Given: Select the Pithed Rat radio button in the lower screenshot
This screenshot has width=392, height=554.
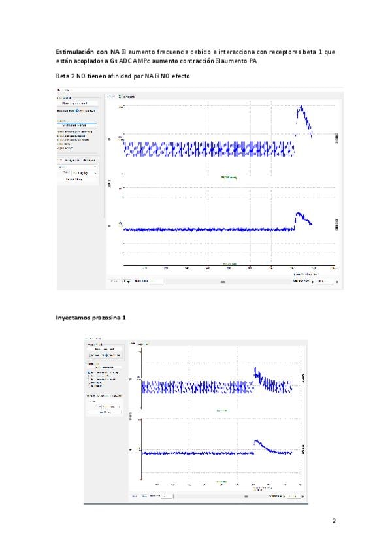Looking at the screenshot, I should tap(106, 355).
